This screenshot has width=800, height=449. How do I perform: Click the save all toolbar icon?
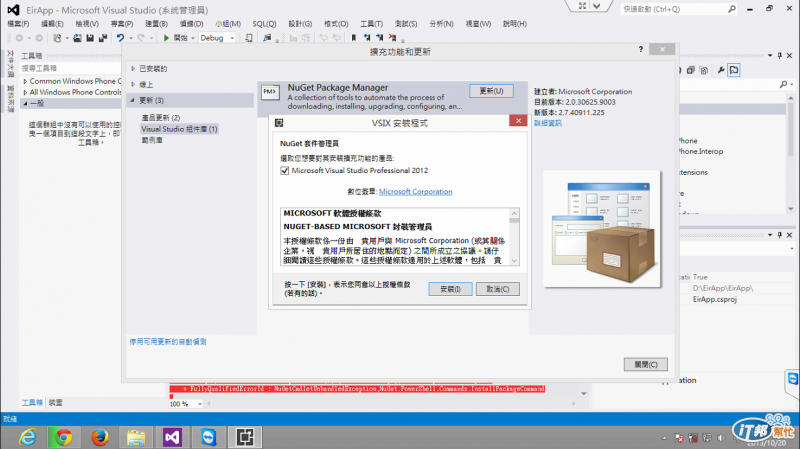tap(103, 38)
